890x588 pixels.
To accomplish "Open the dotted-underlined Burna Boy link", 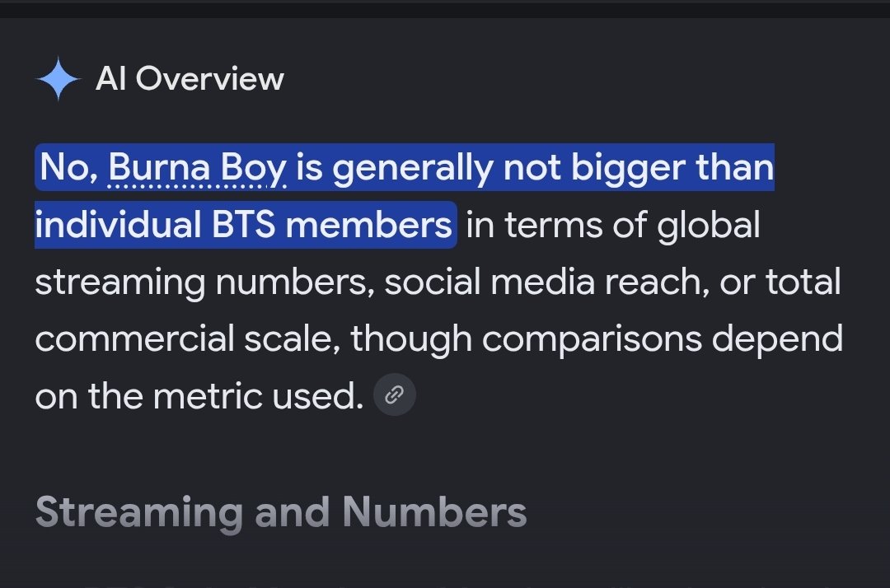I will pyautogui.click(x=197, y=168).
